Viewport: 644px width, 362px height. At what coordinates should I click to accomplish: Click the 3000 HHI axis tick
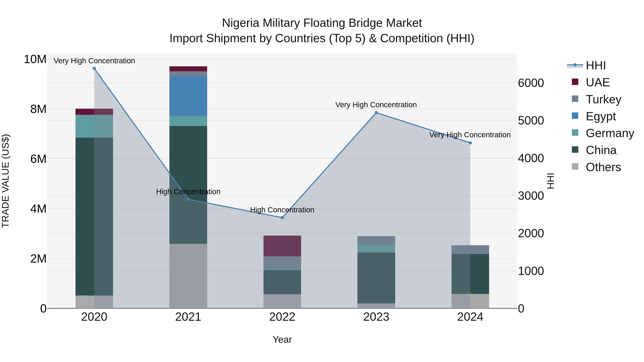(x=531, y=196)
